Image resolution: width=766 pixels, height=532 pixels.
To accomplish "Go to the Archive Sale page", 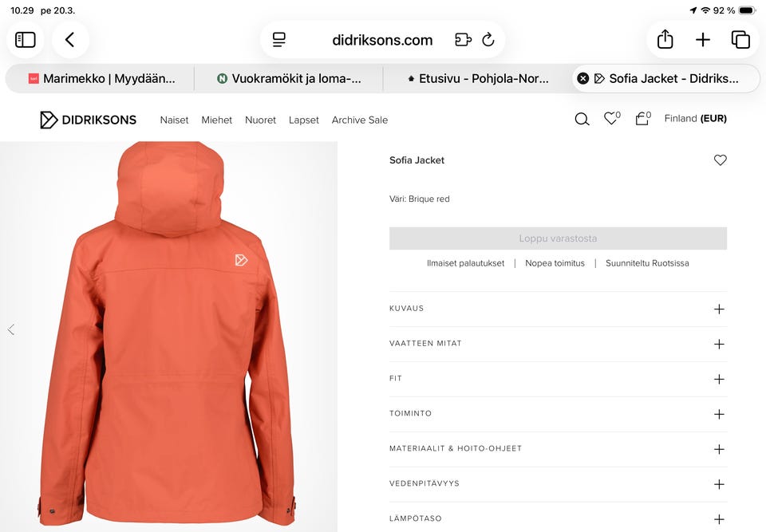I will 360,120.
